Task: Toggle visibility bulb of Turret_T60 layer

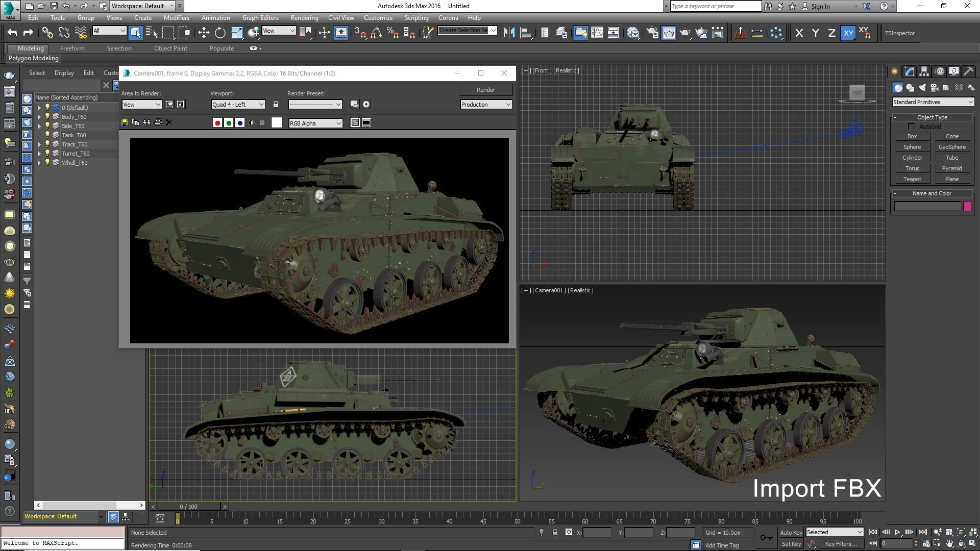Action: pyautogui.click(x=47, y=154)
